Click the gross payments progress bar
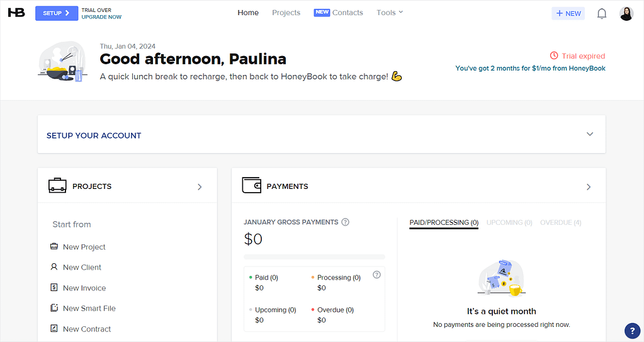Image resolution: width=644 pixels, height=342 pixels. click(x=314, y=257)
